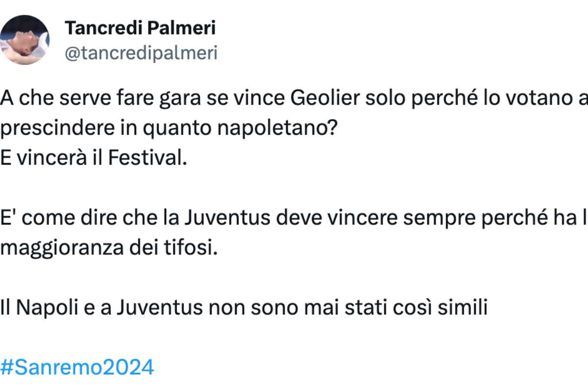Click the sentence starting "Il Napoli e a Juventus"
Viewport: 588px width, 392px height.
pos(244,309)
